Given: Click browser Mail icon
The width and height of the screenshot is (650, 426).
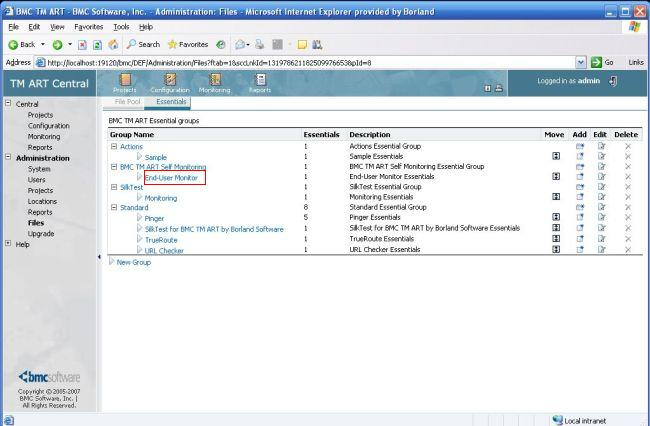Looking at the screenshot, I should (240, 44).
